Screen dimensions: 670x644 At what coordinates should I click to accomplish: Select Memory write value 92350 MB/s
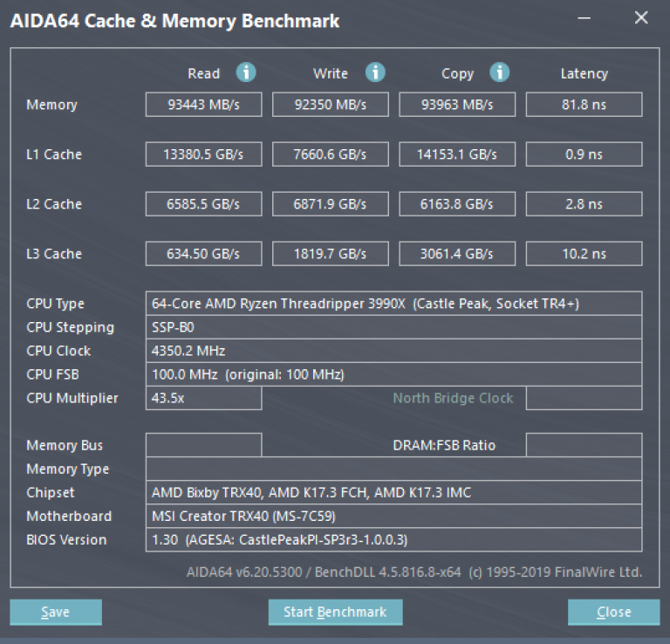331,104
